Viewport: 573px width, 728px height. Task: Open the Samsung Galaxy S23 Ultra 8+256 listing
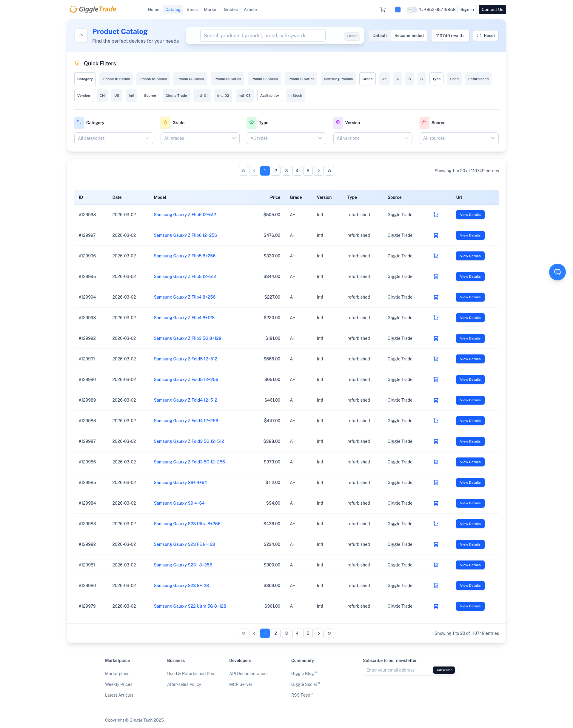click(x=187, y=523)
